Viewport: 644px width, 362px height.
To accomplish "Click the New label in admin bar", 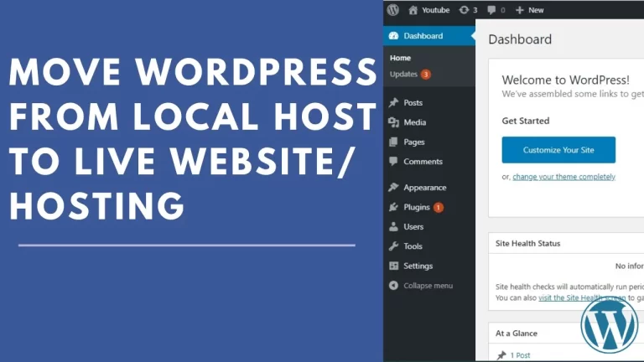I will click(x=536, y=10).
